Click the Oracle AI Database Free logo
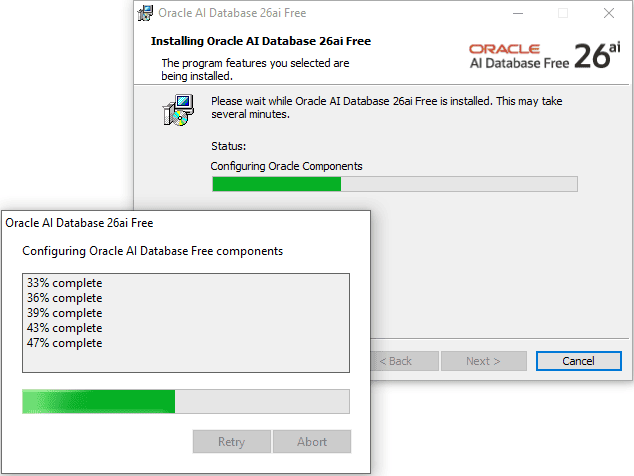634x476 pixels. click(518, 55)
